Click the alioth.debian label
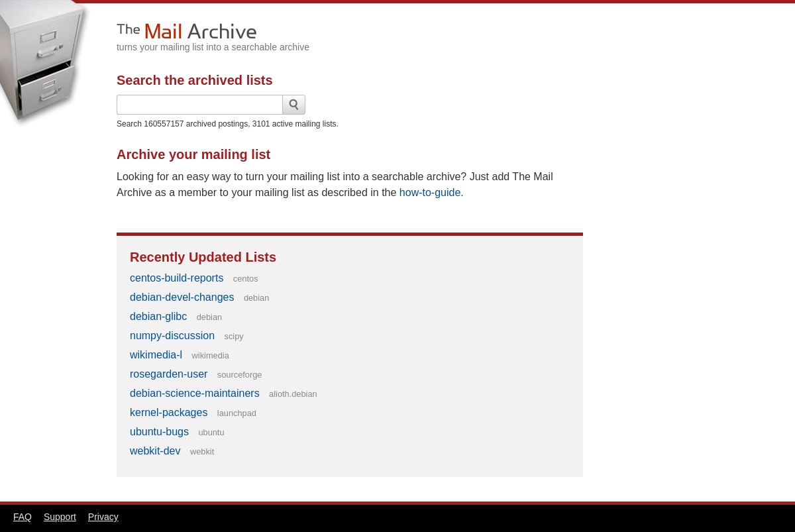The height and width of the screenshot is (532, 795). tap(293, 394)
